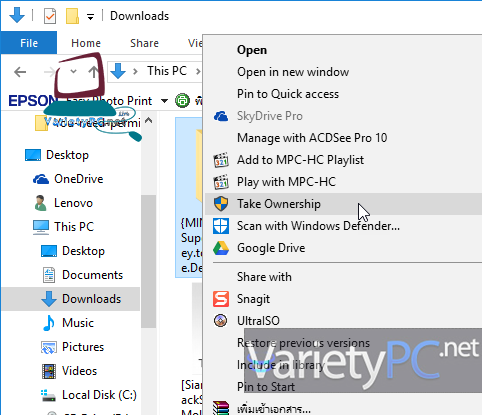Screen dimensions: 482x415
Task: Choose the Google Drive triangle icon
Action: tap(221, 248)
